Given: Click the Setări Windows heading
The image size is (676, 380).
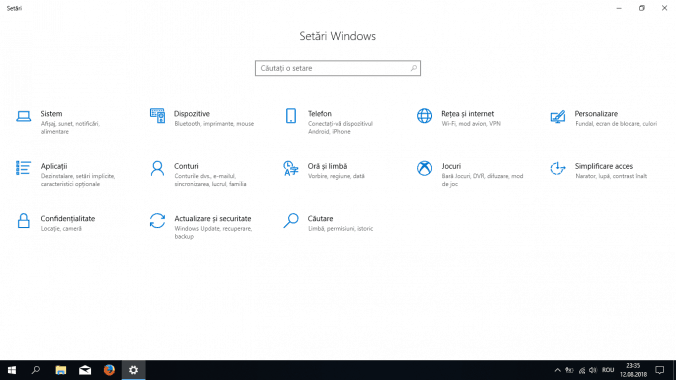Looking at the screenshot, I should coord(338,36).
